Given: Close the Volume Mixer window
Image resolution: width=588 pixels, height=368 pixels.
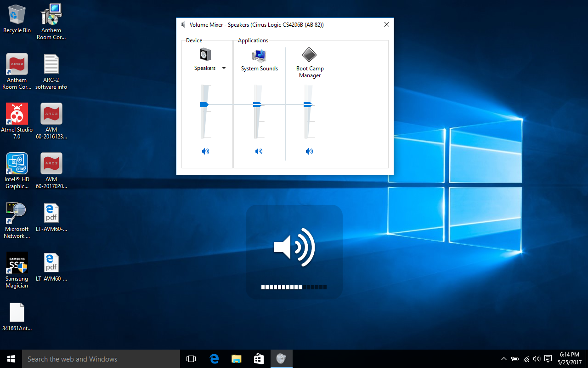Looking at the screenshot, I should [387, 25].
